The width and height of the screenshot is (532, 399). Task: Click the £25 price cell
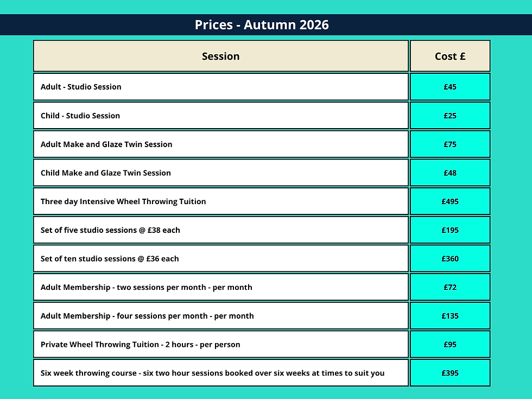[450, 116]
